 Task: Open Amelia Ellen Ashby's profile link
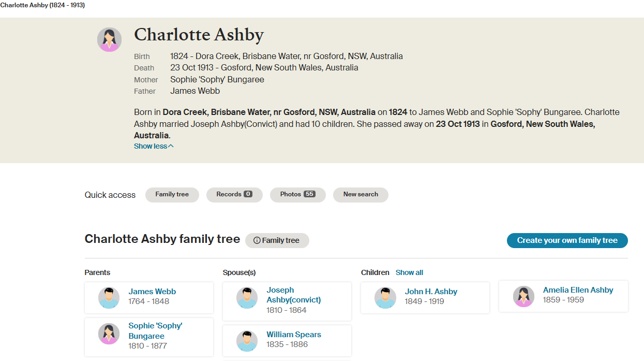point(578,290)
